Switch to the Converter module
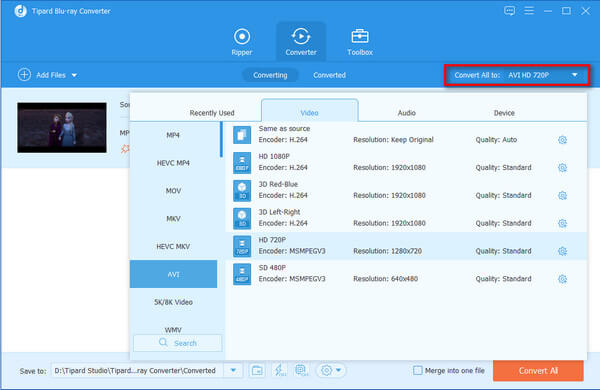This screenshot has width=600, height=390. 301,42
